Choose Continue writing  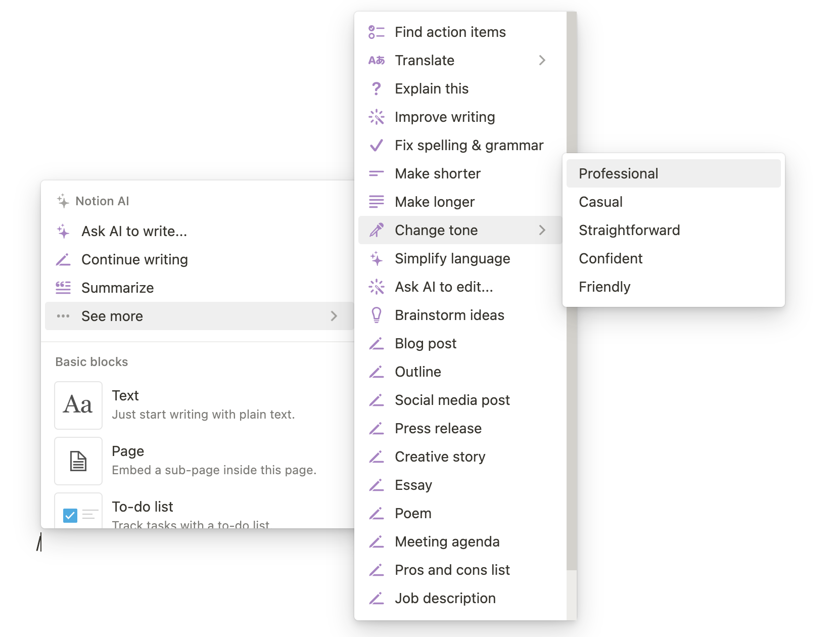pos(134,259)
